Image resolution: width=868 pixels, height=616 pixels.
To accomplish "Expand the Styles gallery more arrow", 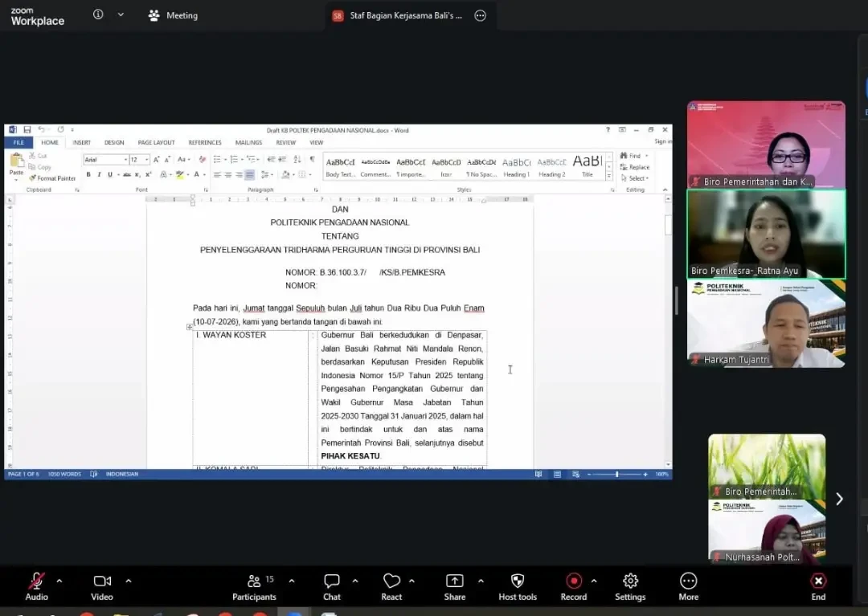I will coord(609,177).
